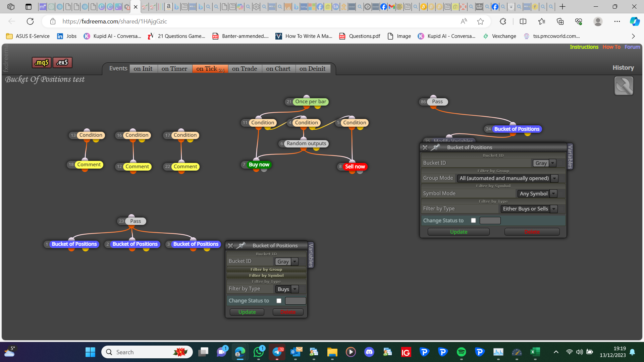The height and width of the screenshot is (362, 644).
Task: Expand collapsed Filter by Group section in Buys filter panel
Action: (x=266, y=269)
